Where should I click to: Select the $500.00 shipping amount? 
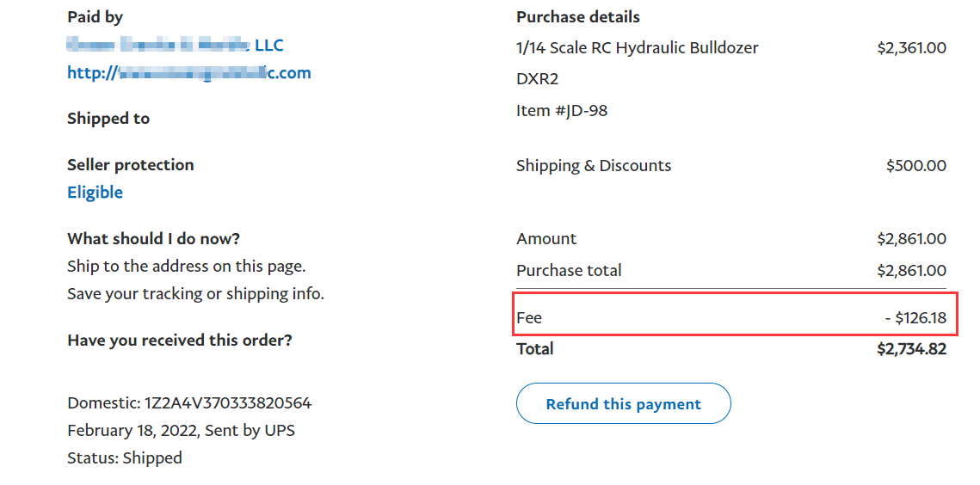[x=915, y=166]
